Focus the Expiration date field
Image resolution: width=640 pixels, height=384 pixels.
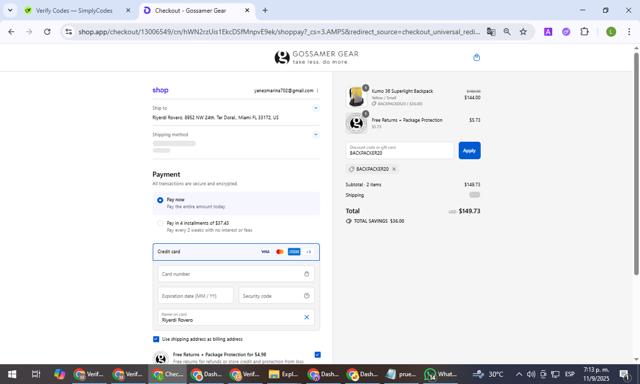pos(196,296)
